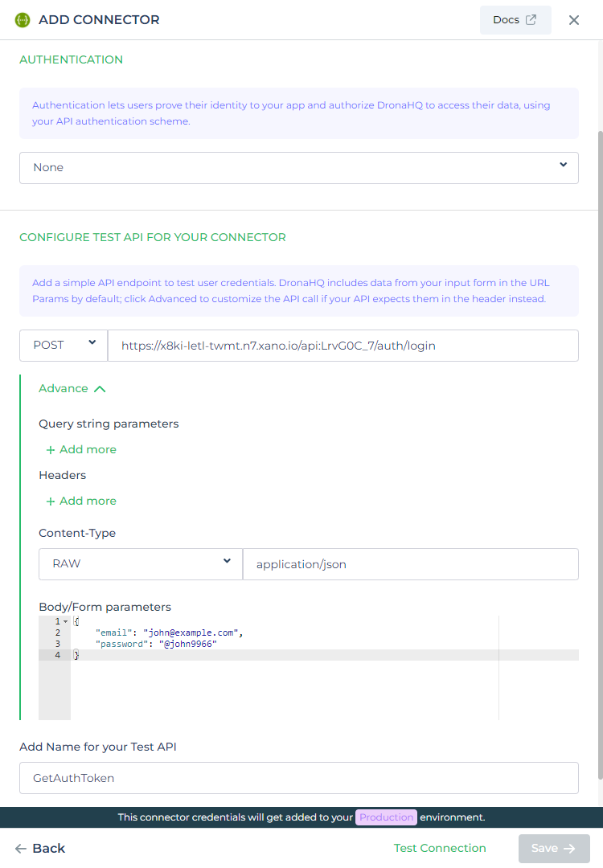The width and height of the screenshot is (603, 868).
Task: Click the "password" line in body editor
Action: click(x=156, y=644)
